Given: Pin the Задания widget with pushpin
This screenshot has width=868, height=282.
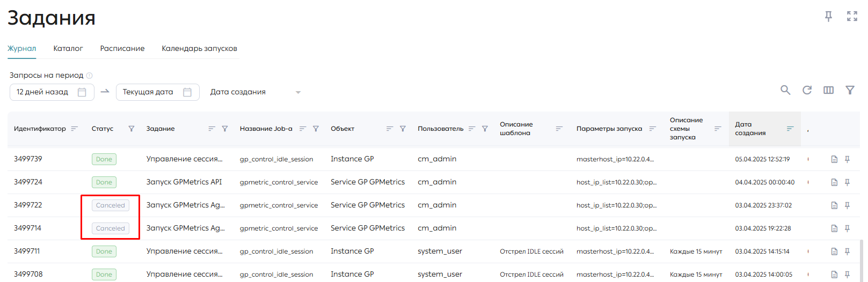Looking at the screenshot, I should 828,16.
